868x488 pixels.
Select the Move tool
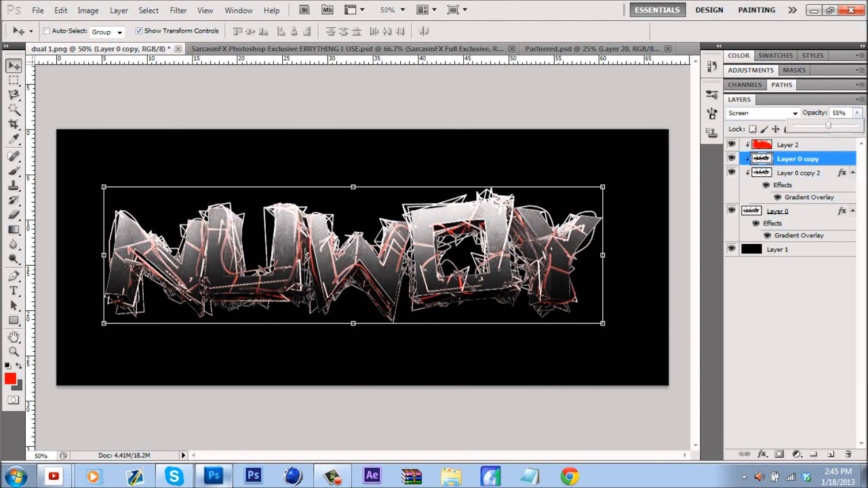tap(14, 66)
